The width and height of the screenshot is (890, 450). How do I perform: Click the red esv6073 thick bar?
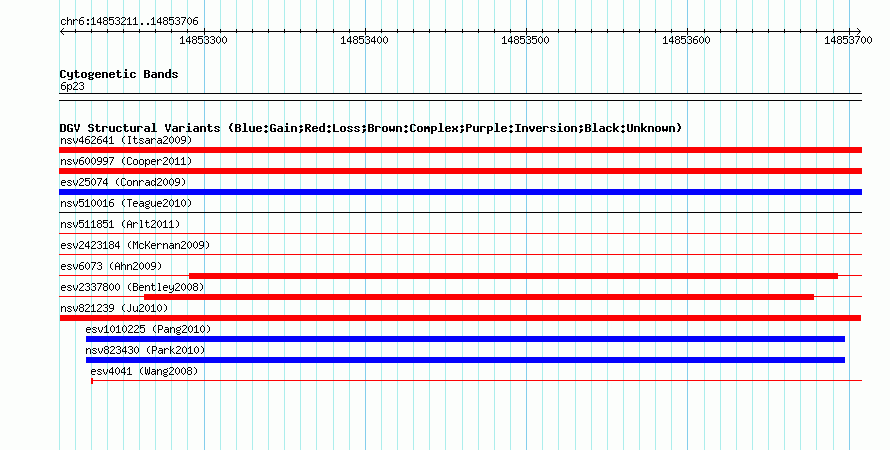(514, 276)
